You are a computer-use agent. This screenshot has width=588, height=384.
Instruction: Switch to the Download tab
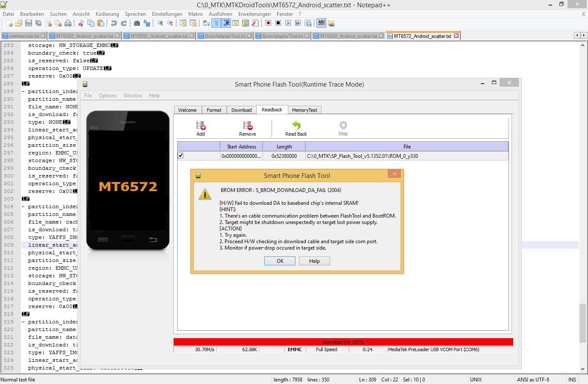point(241,110)
